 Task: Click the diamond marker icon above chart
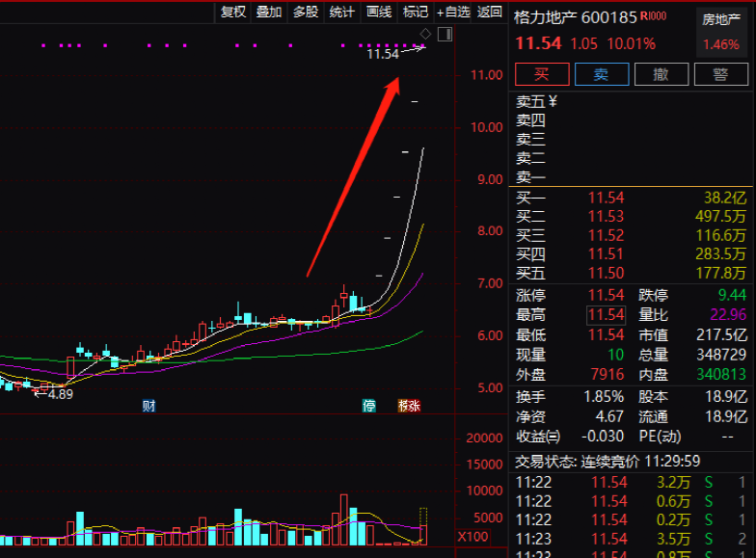tap(425, 35)
